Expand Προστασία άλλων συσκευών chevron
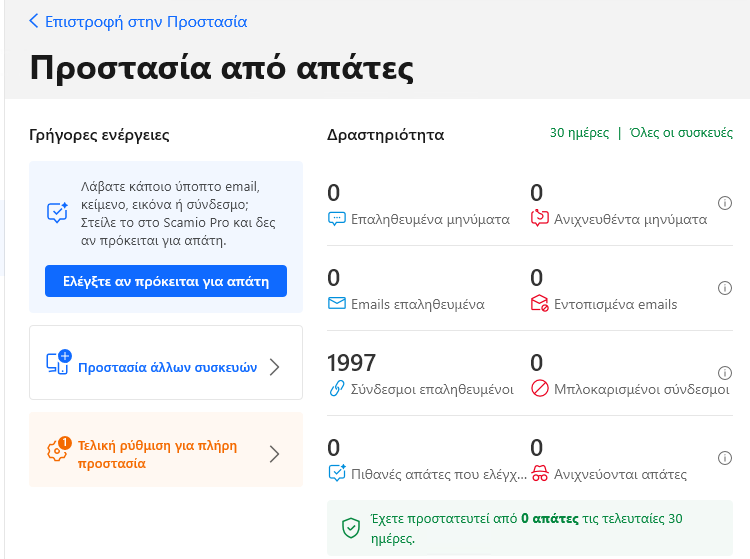The width and height of the screenshot is (750, 559). pyautogui.click(x=275, y=367)
